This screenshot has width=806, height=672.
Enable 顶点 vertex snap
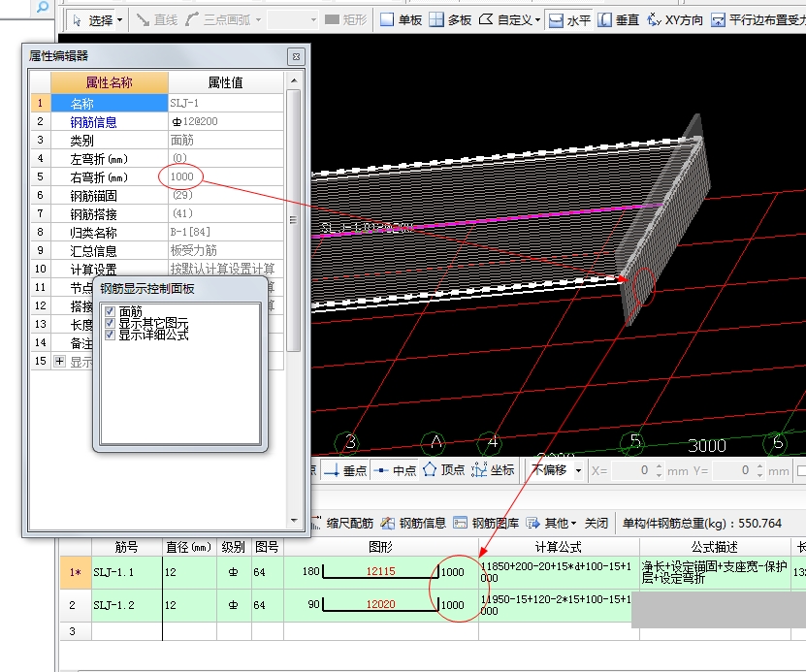[x=443, y=470]
